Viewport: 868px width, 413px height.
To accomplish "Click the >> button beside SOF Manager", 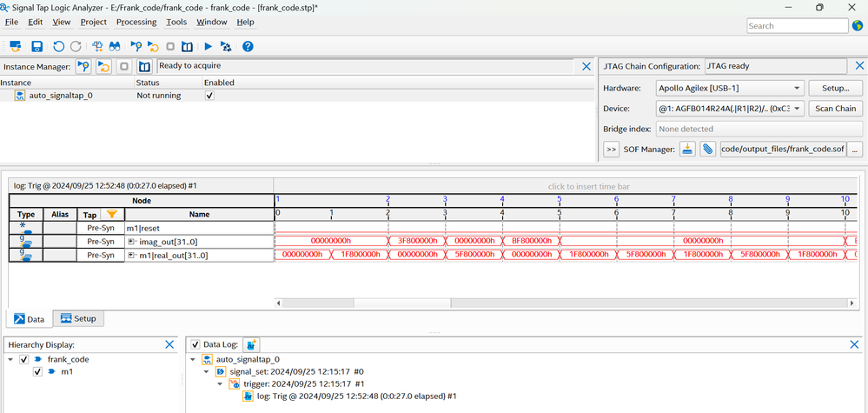I will pos(611,150).
